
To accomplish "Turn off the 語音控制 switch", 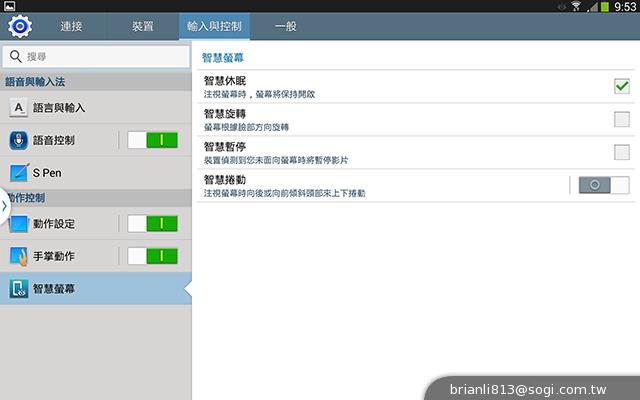I will (x=153, y=140).
